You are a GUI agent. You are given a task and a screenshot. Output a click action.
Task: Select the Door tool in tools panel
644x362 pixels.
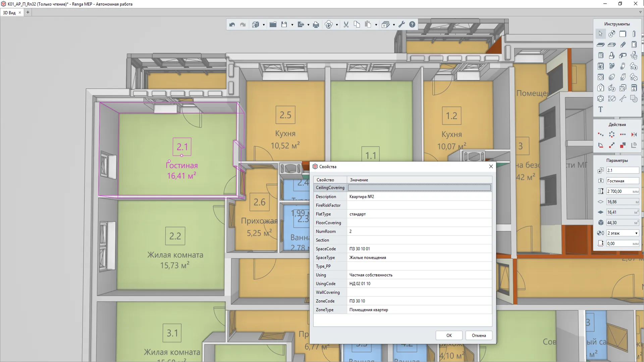634,45
